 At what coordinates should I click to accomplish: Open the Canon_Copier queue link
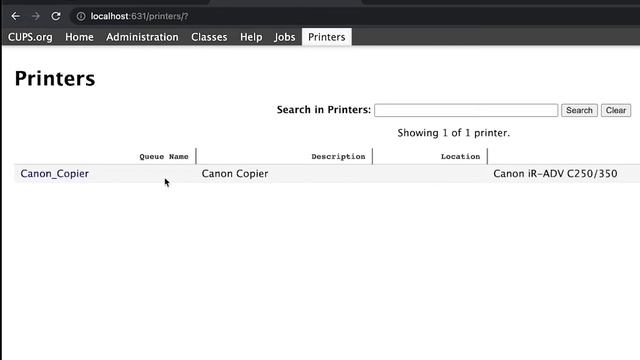[54, 173]
